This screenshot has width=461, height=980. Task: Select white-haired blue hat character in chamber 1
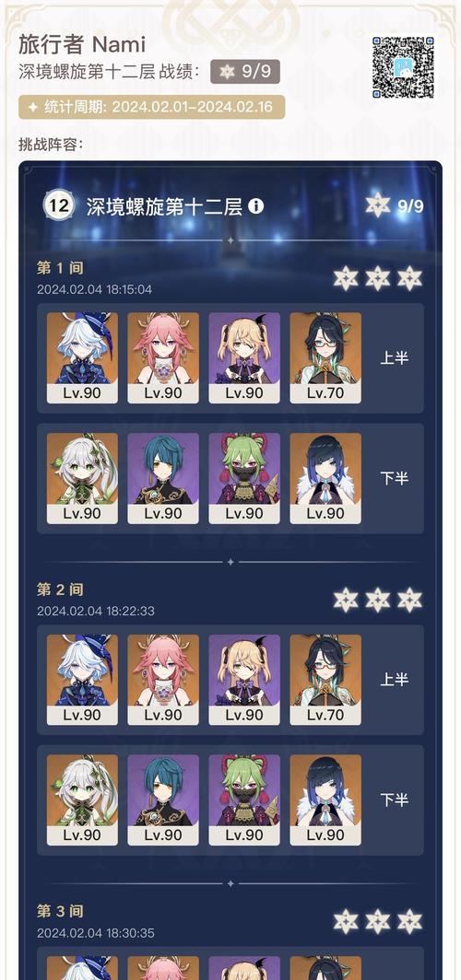82,358
